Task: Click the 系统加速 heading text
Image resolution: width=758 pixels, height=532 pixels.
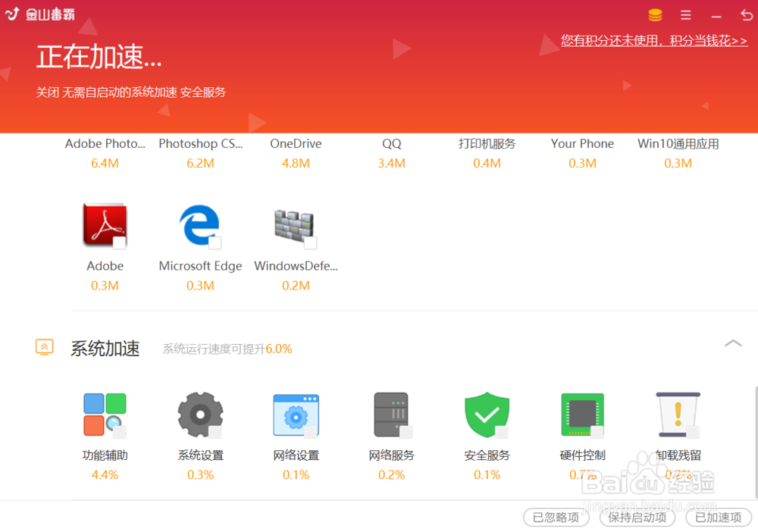Action: [x=105, y=349]
